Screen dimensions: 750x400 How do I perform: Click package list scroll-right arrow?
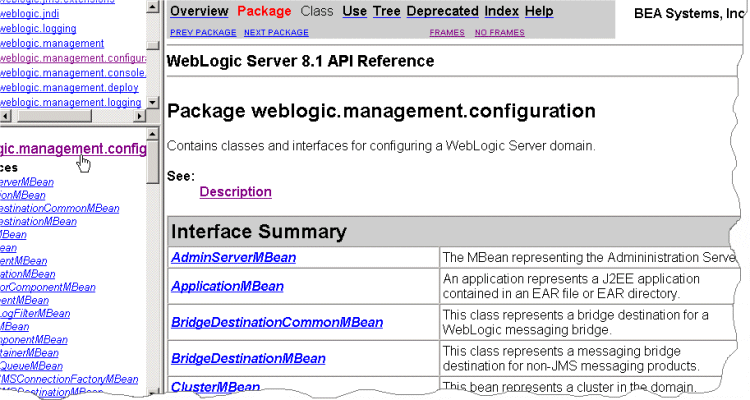pos(139,116)
